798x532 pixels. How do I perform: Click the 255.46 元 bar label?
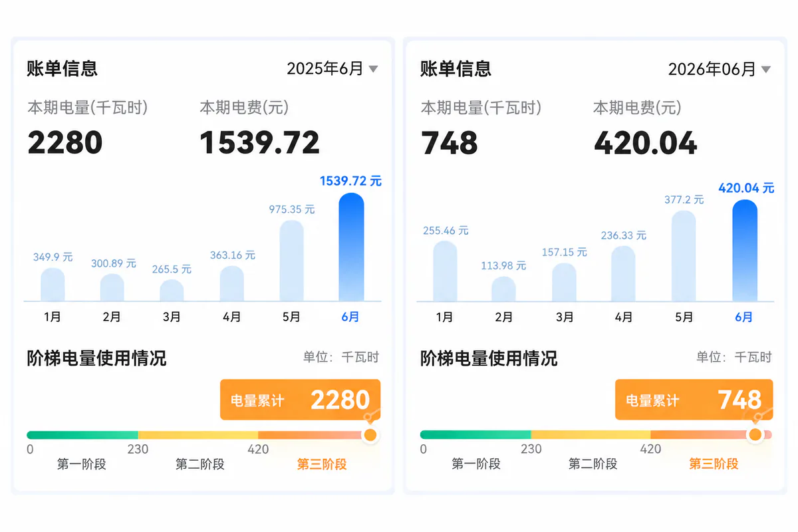point(446,231)
